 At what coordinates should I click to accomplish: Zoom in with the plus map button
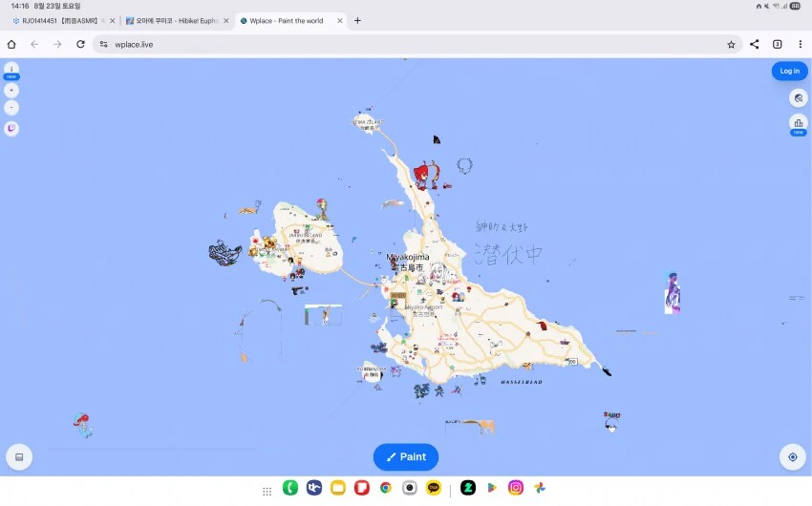click(11, 90)
